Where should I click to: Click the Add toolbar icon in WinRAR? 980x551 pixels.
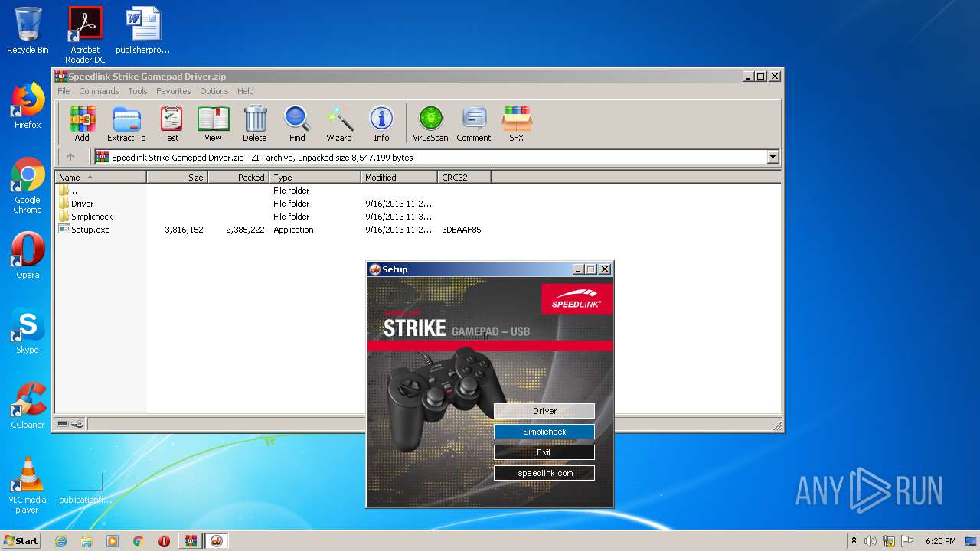tap(82, 124)
